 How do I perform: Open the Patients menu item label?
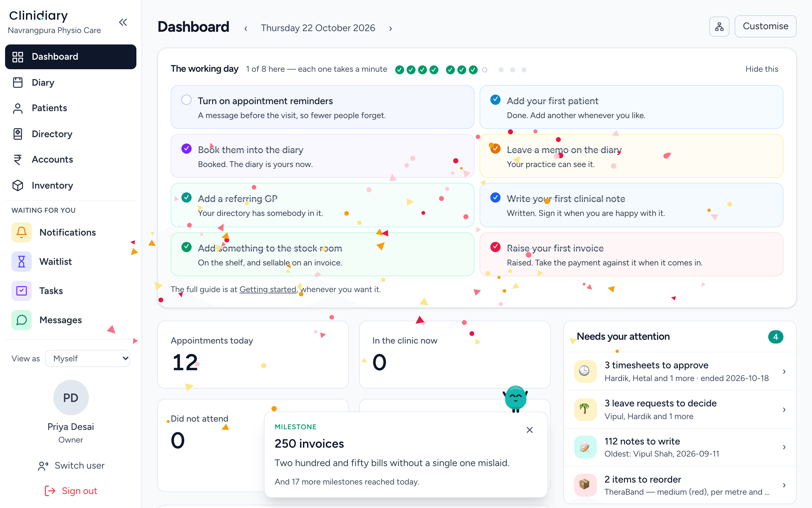[x=49, y=108]
